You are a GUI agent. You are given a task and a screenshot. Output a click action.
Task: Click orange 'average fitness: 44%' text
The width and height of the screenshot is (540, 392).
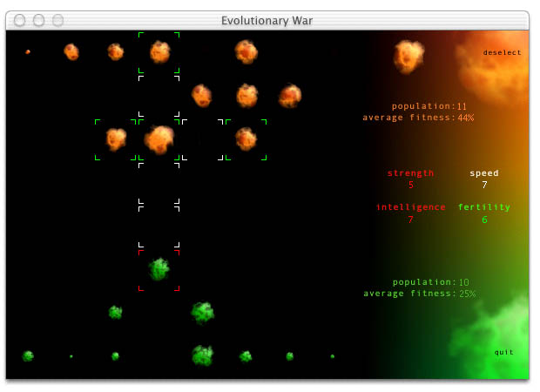(x=418, y=118)
